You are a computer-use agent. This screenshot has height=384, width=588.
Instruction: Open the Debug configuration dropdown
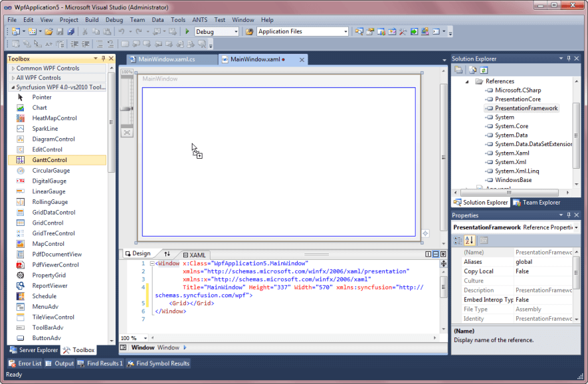coord(236,32)
